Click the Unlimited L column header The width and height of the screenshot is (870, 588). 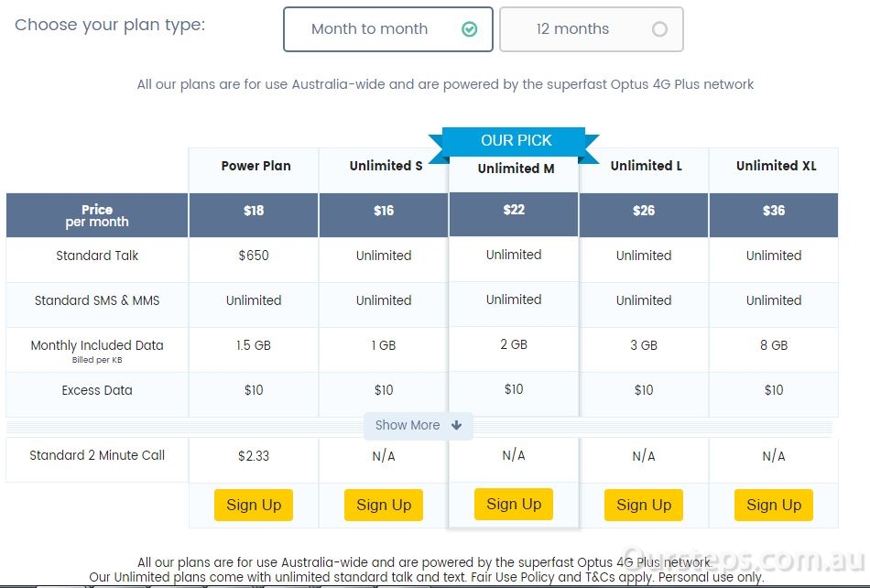point(646,166)
